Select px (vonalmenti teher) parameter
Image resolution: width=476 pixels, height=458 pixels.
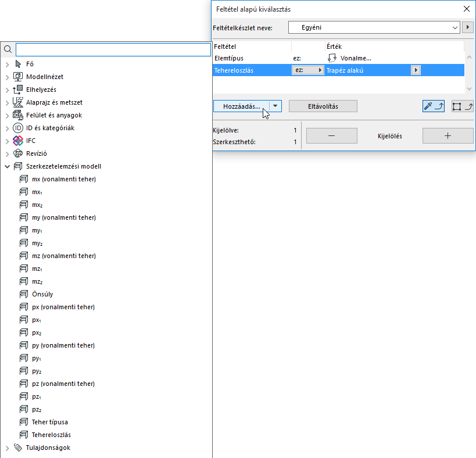point(63,307)
